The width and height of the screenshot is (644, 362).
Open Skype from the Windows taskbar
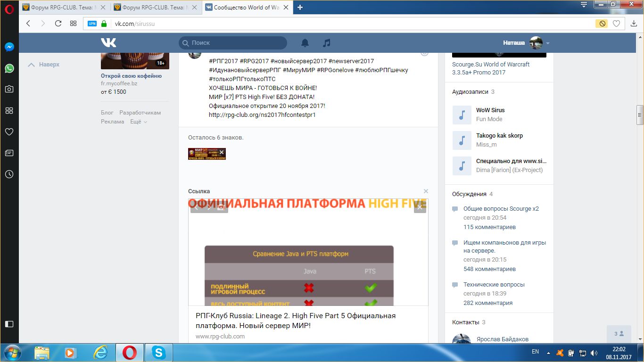[x=159, y=353]
